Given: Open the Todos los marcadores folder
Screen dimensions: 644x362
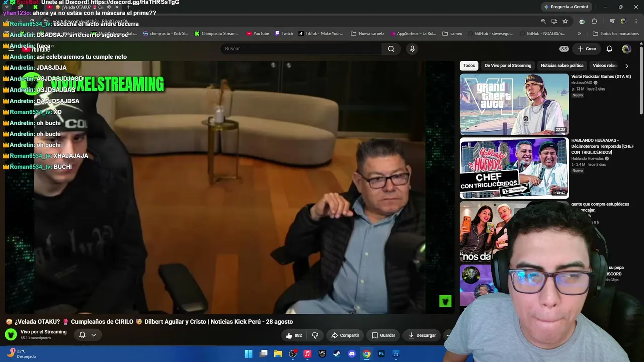Looking at the screenshot, I should 616,34.
